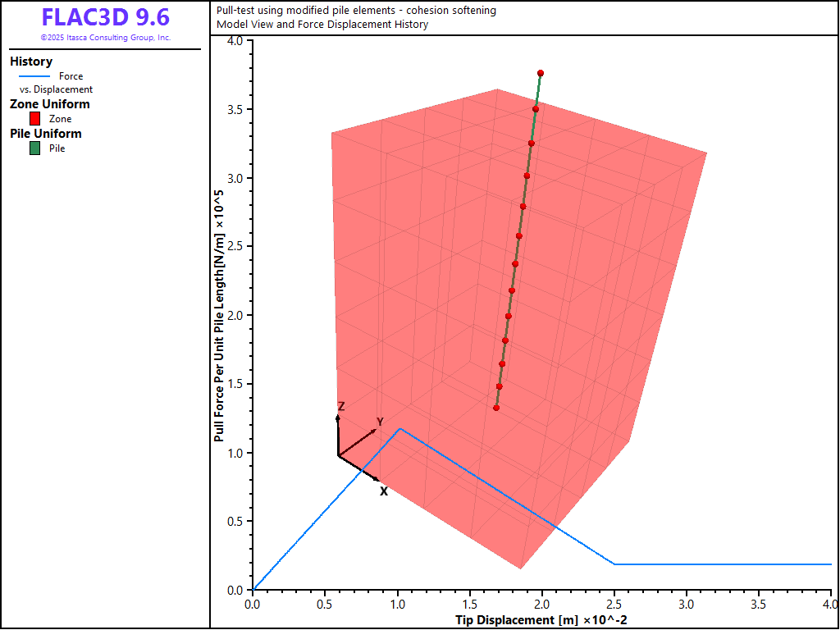
Task: Click the red Zone legend swatch
Action: (34, 119)
